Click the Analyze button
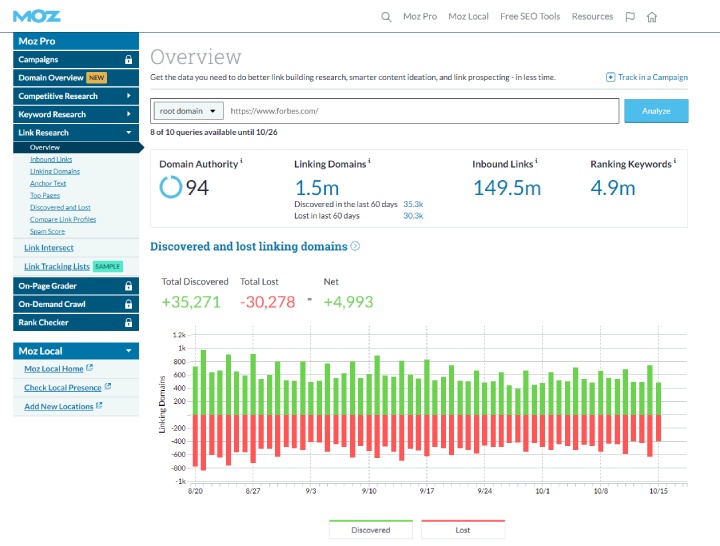 [656, 111]
